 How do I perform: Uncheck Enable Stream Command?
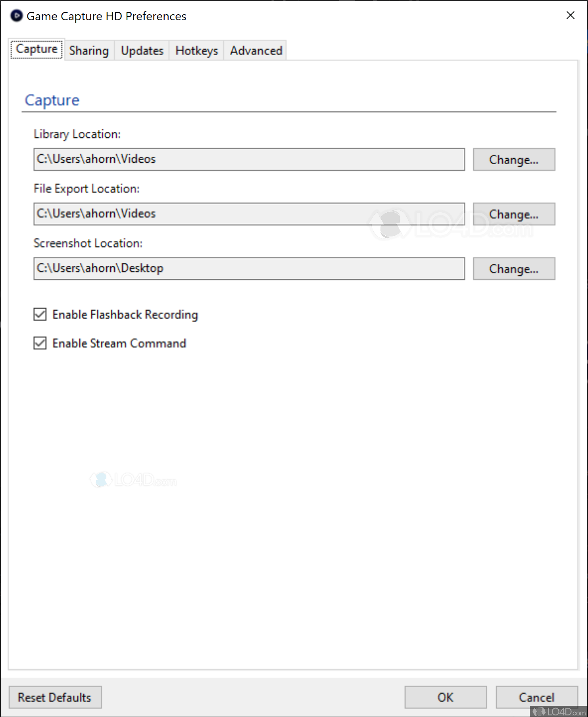point(40,343)
